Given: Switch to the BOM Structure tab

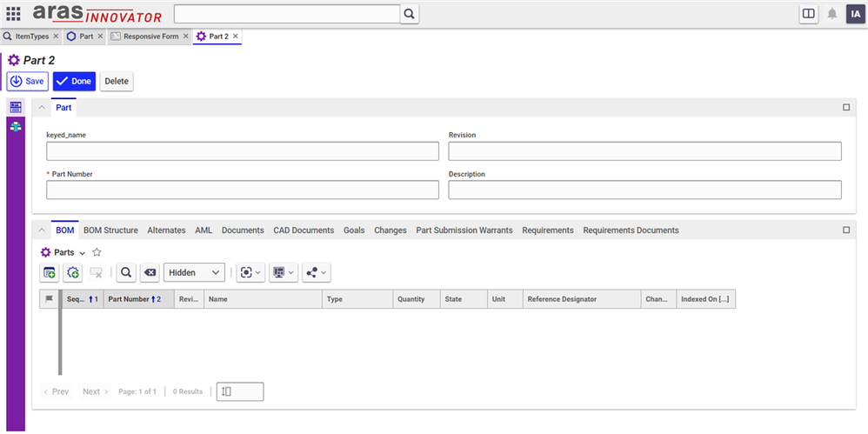Looking at the screenshot, I should click(110, 230).
